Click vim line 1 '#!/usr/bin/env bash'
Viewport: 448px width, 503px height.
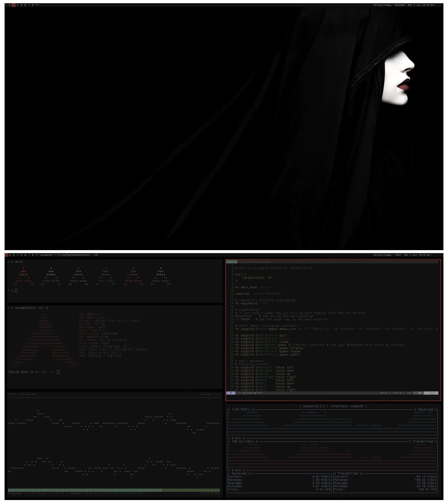[253, 262]
